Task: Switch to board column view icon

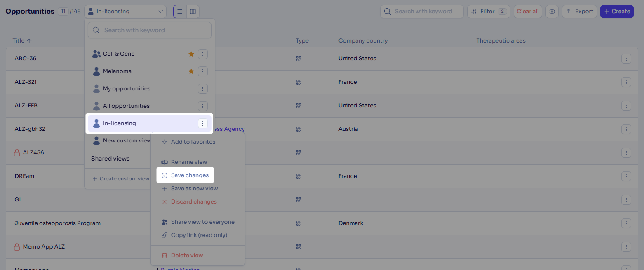Action: (x=193, y=12)
